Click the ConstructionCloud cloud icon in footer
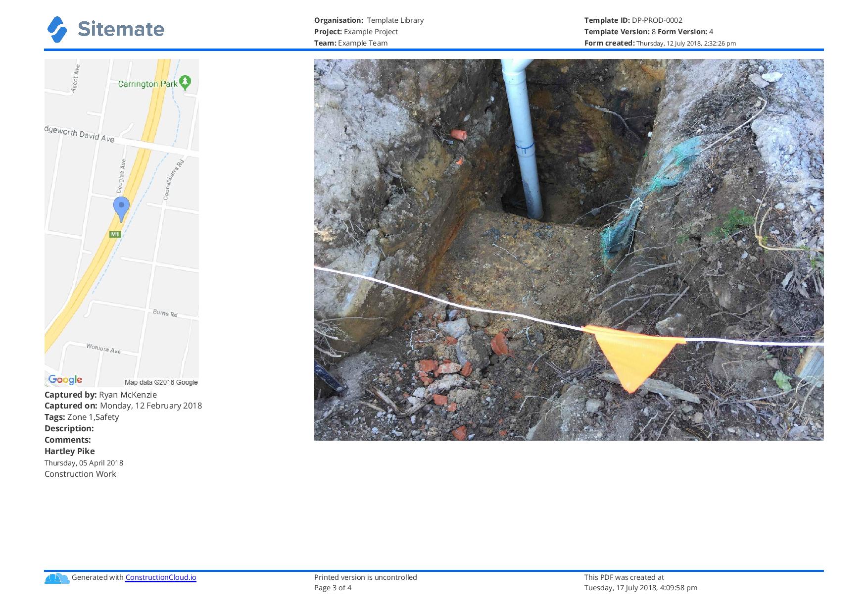 pos(57,578)
